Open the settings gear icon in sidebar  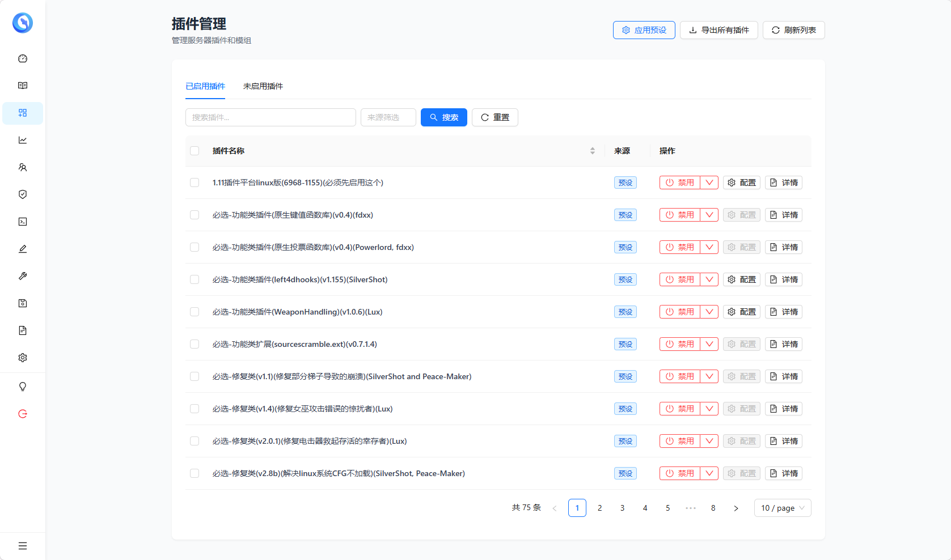pos(23,358)
